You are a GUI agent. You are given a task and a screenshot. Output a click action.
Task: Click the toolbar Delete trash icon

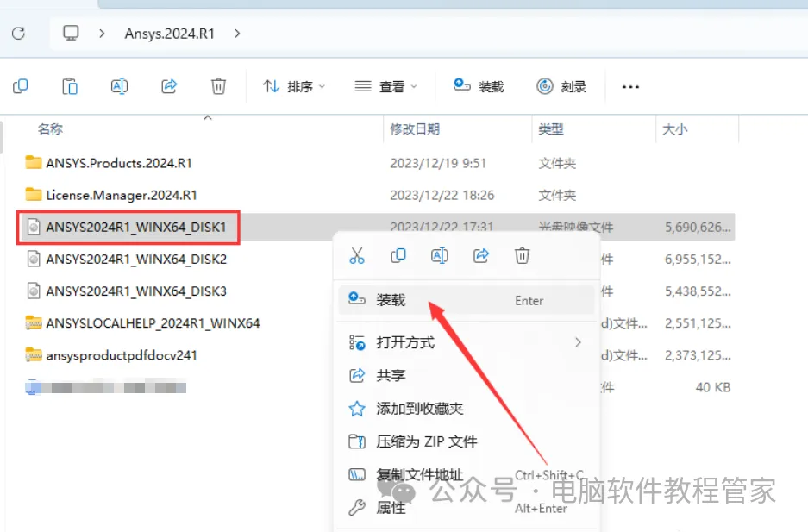point(218,86)
